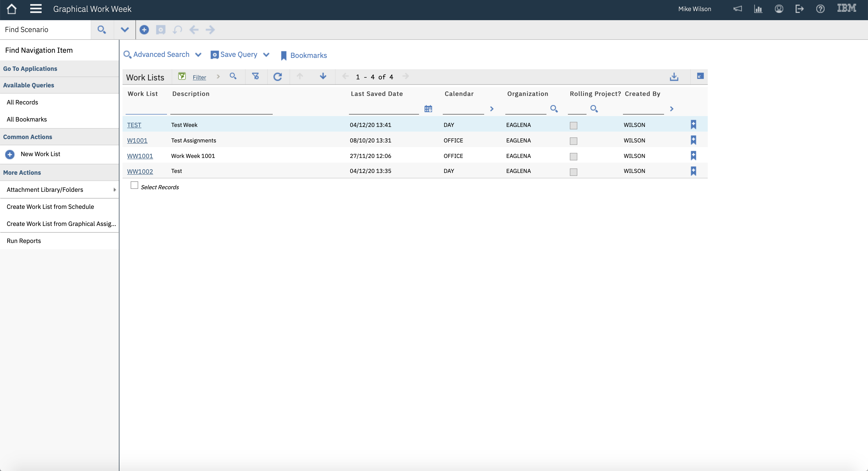Viewport: 868px width, 471px height.
Task: Click the Clear Filter funnel icon
Action: click(255, 77)
